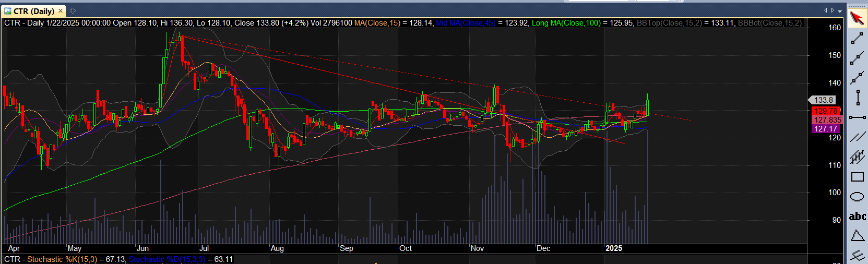This screenshot has height=264, width=868.
Task: Choose the parallel lines tool
Action: 857,137
